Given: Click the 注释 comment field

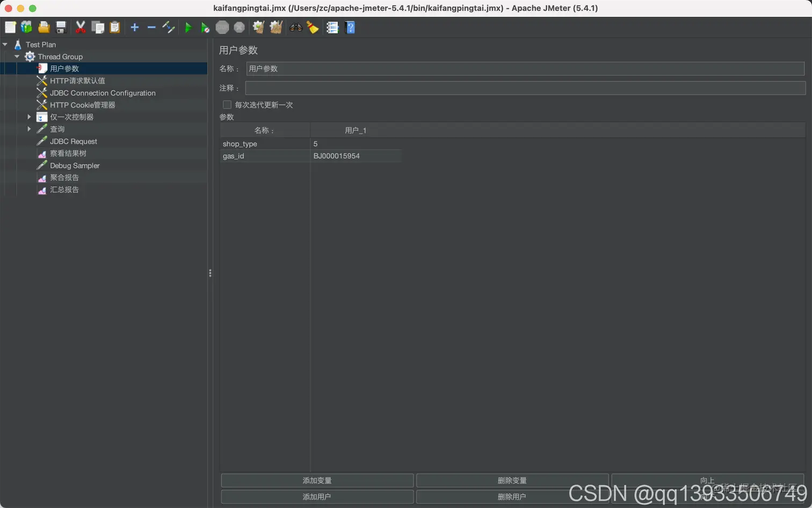Looking at the screenshot, I should click(525, 88).
